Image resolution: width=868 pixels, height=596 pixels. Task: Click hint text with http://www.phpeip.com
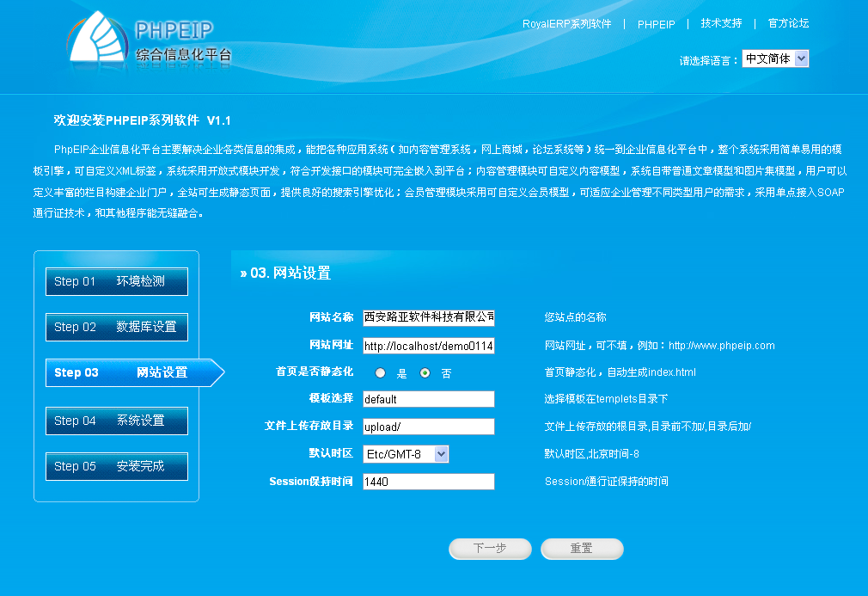point(659,346)
